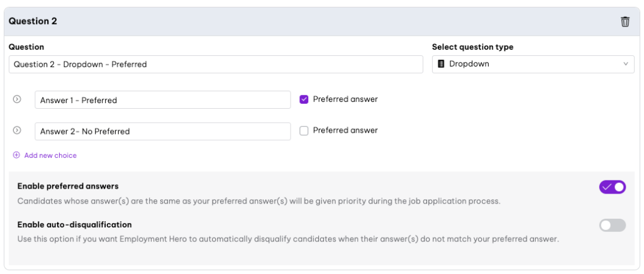Click the chevron arrow of the question type dropdown
This screenshot has height=274, width=644.
625,64
